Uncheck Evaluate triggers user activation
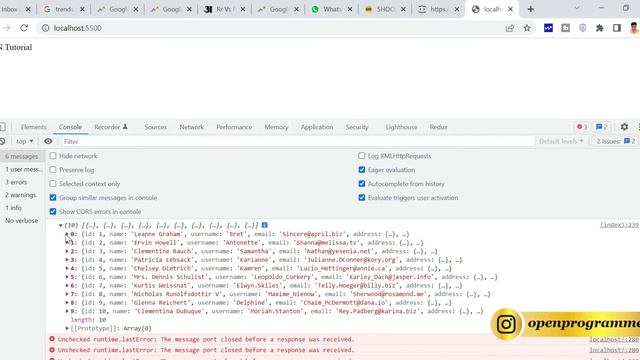The image size is (640, 360). click(x=362, y=198)
